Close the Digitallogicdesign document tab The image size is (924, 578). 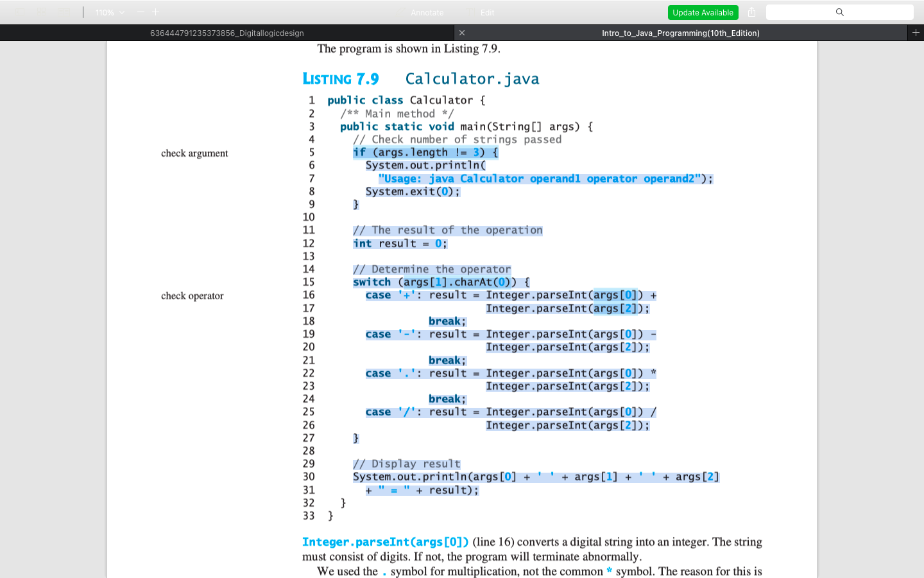tap(461, 33)
